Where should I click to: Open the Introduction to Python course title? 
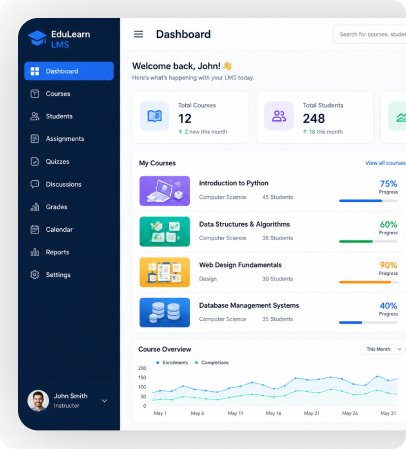pos(234,183)
